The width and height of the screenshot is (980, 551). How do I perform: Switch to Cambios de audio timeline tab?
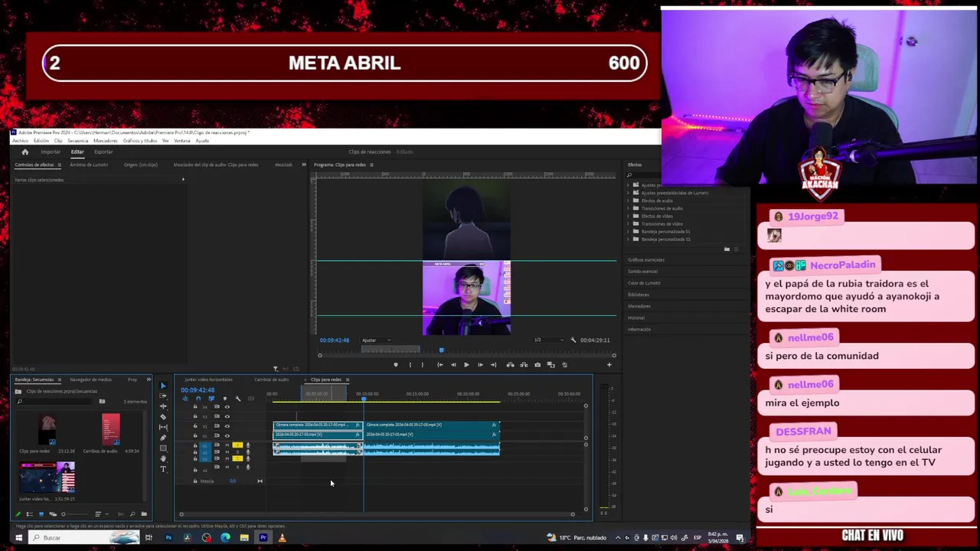pyautogui.click(x=272, y=380)
